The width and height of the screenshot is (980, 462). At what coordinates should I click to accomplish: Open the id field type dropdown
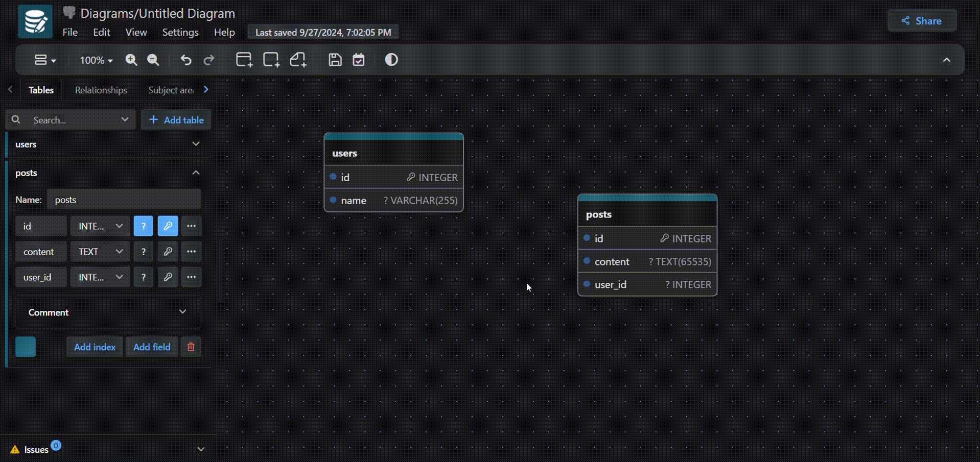click(100, 226)
